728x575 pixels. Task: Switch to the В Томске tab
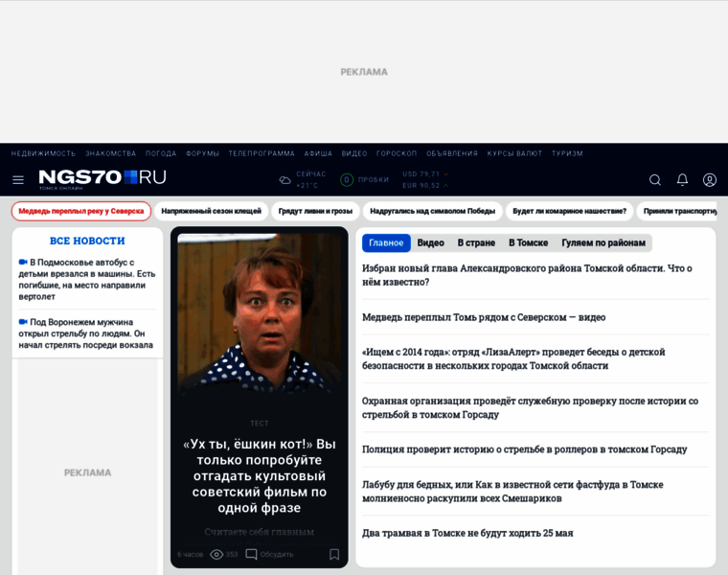[529, 242]
